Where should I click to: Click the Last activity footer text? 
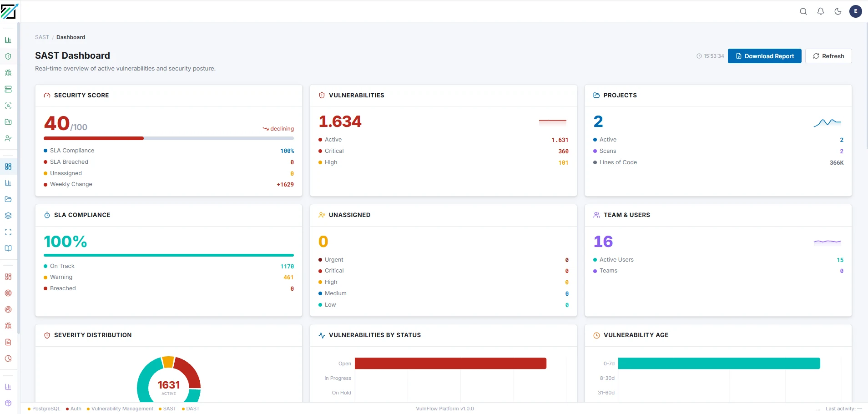[x=844, y=409]
